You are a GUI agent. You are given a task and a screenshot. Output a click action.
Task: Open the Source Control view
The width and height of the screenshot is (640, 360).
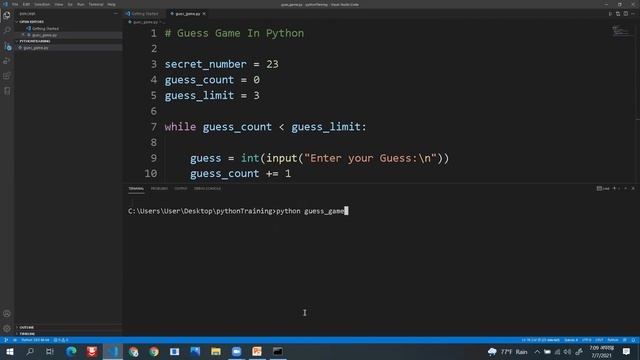click(7, 46)
